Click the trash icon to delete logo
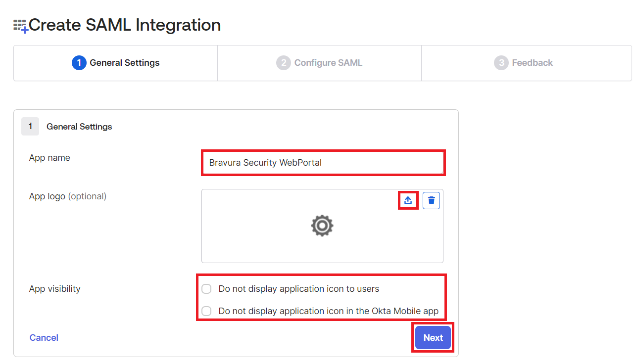 tap(431, 200)
